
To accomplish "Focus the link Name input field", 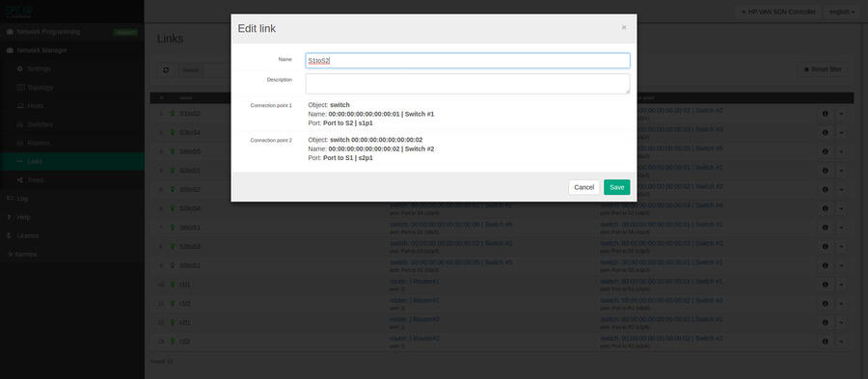I will pos(468,61).
